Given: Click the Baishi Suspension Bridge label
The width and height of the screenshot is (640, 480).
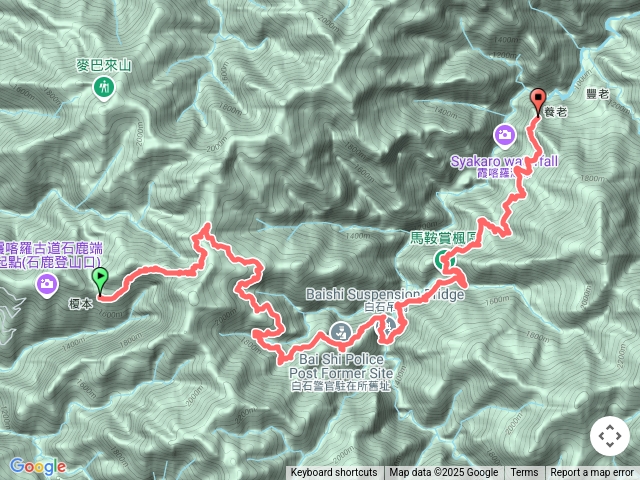Looking at the screenshot, I should click(x=385, y=294).
